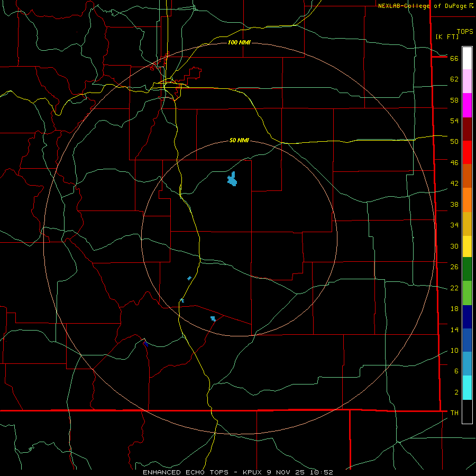The width and height of the screenshot is (476, 476).
Task: Click the cyan legend swatch
Action: pos(467,388)
